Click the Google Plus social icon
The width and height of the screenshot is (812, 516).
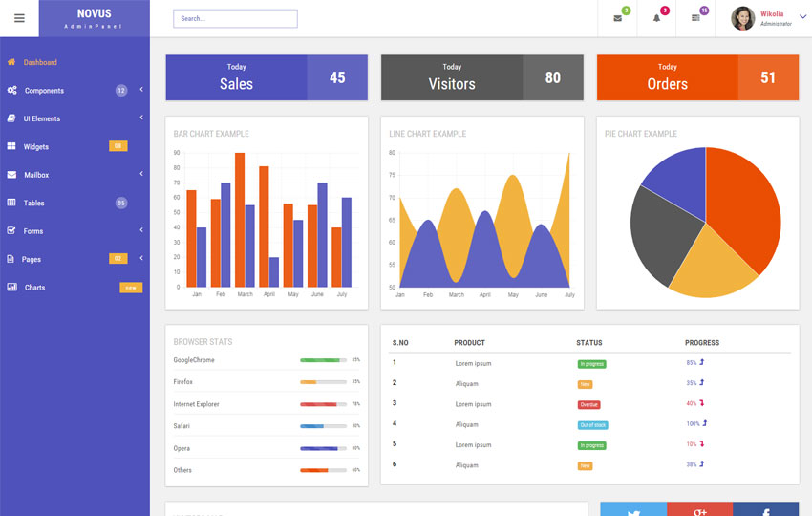[699, 509]
